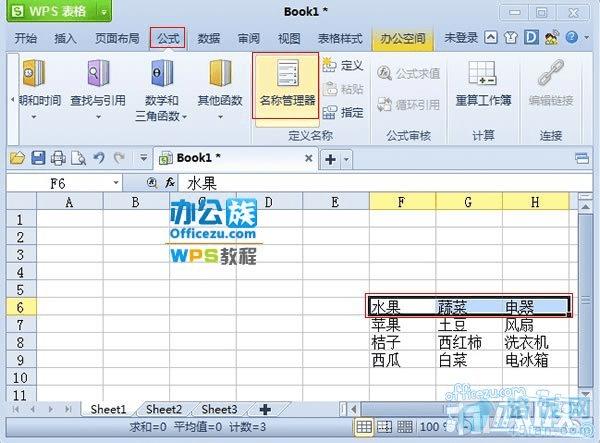The width and height of the screenshot is (600, 443).
Task: Click the fx insert function icon
Action: pos(170,183)
